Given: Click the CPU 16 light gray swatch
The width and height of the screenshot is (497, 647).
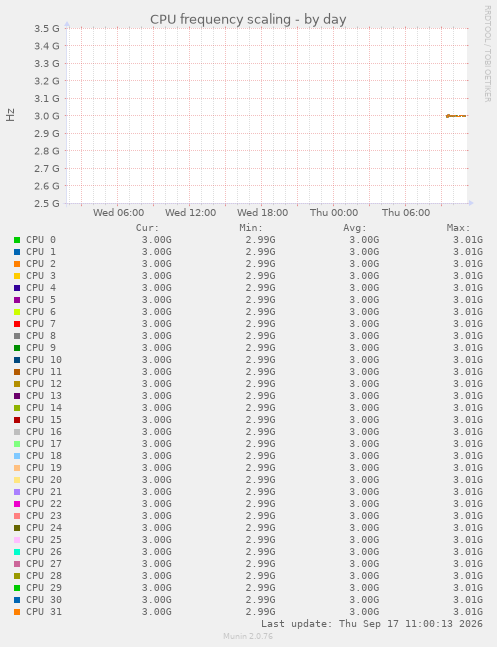Looking at the screenshot, I should point(17,432).
